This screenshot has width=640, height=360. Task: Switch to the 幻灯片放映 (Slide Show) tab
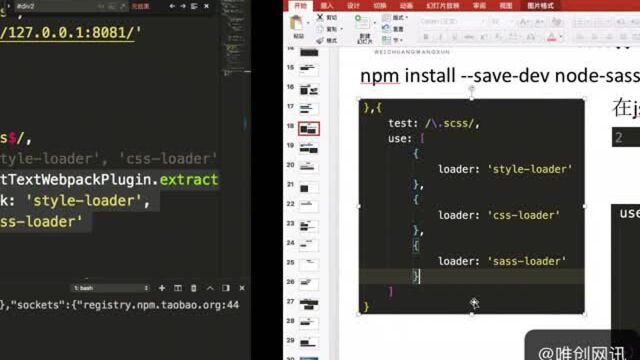(442, 5)
